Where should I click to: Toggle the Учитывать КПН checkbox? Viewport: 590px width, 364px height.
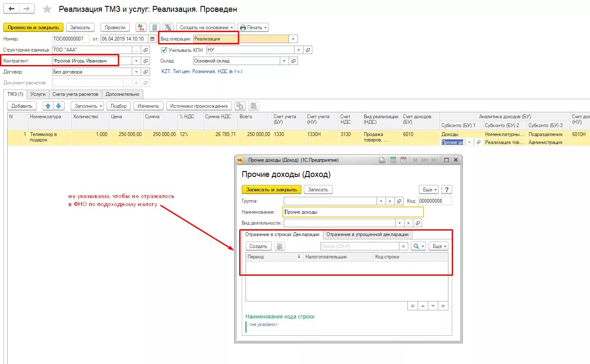[164, 50]
